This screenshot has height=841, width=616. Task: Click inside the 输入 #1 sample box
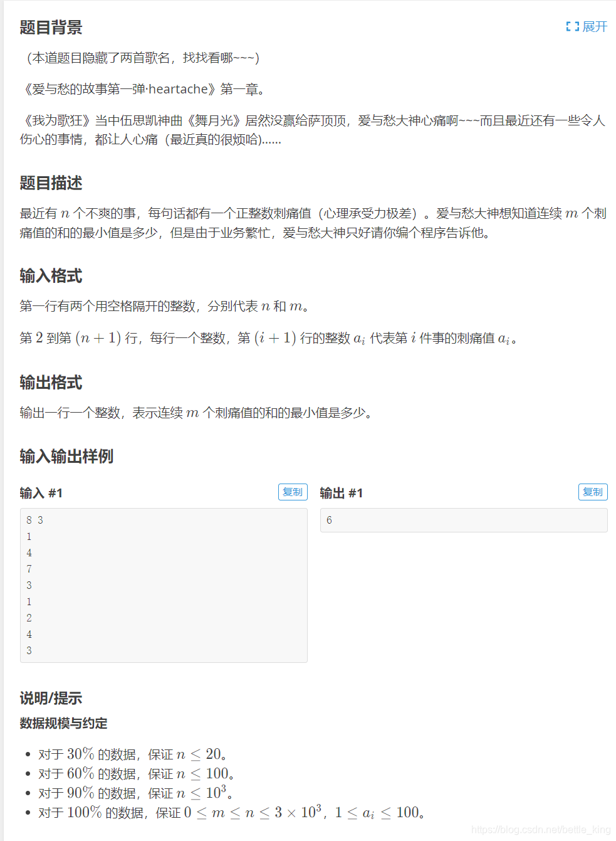point(164,585)
